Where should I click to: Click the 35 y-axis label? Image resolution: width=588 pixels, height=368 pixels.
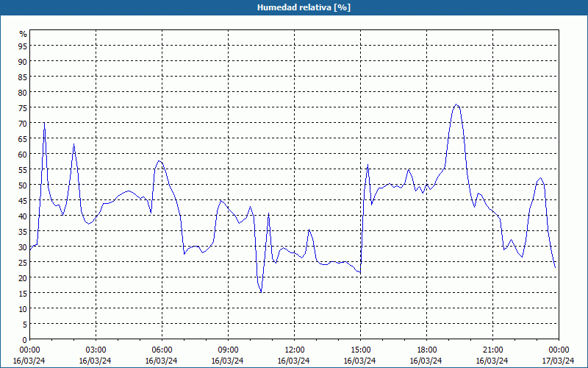23,232
